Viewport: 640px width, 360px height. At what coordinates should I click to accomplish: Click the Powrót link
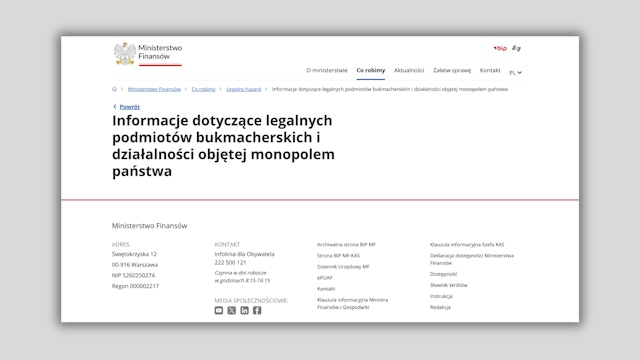coord(129,107)
